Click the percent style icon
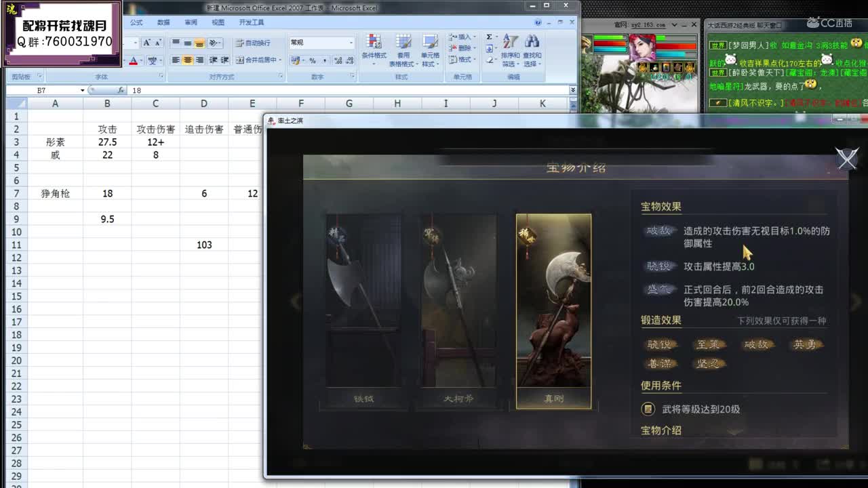The height and width of the screenshot is (488, 868). (x=313, y=60)
